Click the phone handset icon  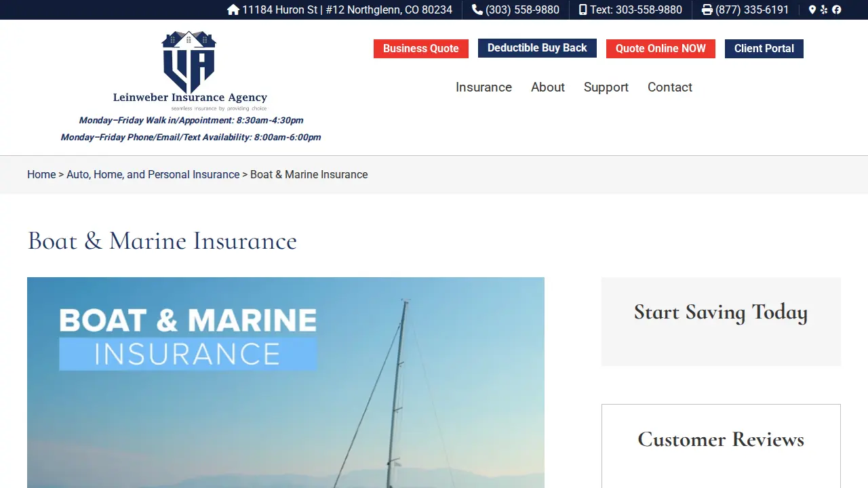point(477,9)
